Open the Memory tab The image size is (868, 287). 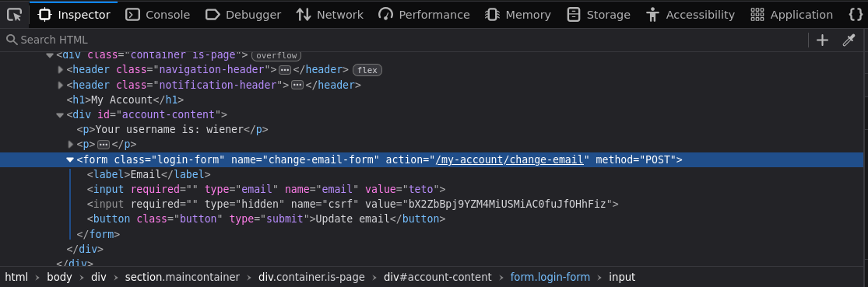[518, 15]
